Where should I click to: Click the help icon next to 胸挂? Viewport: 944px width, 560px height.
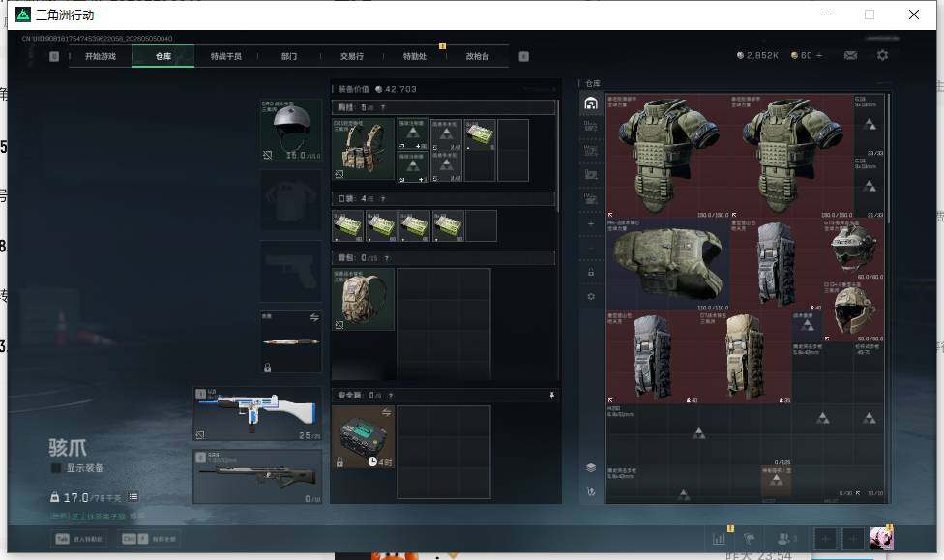(x=382, y=107)
